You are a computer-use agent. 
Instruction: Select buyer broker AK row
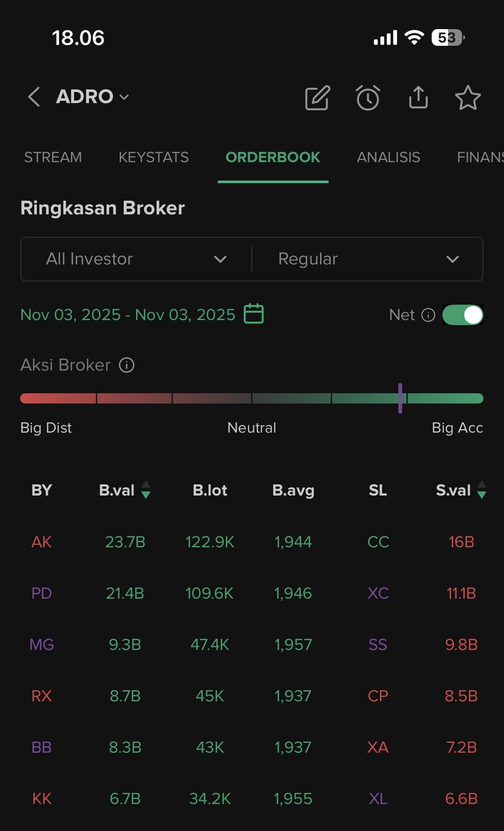(x=42, y=542)
